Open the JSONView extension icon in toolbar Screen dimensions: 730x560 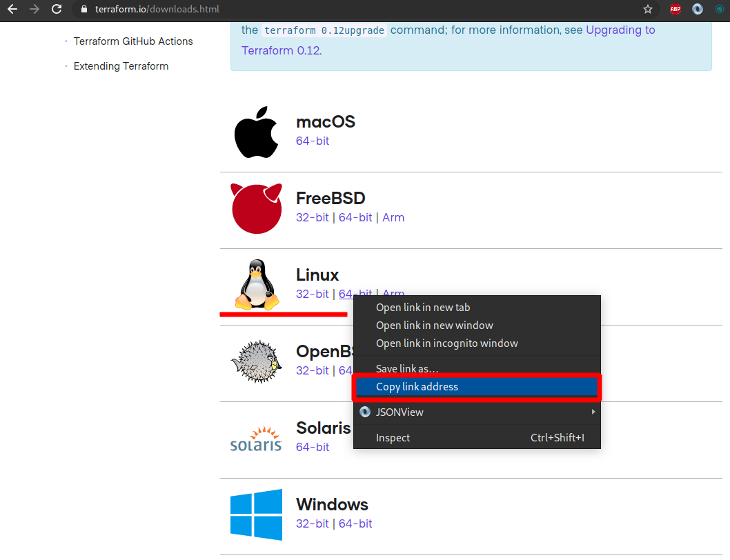point(698,9)
